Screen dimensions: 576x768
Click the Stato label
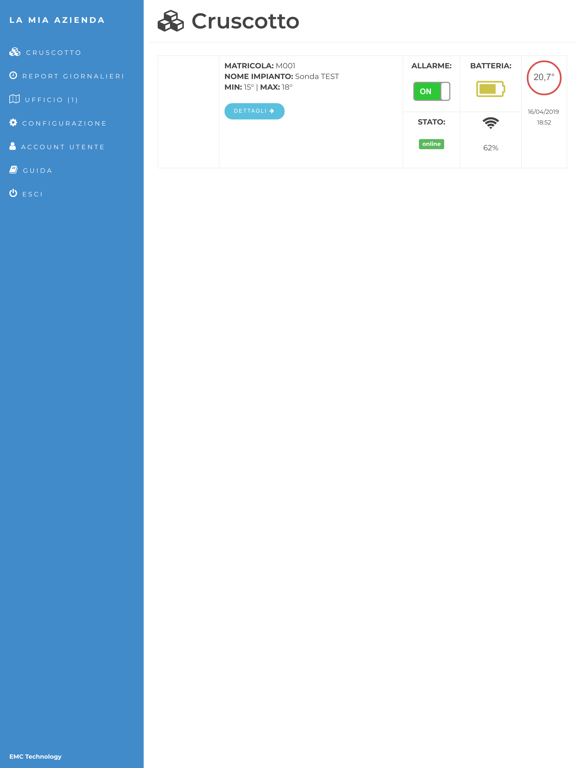pyautogui.click(x=432, y=122)
